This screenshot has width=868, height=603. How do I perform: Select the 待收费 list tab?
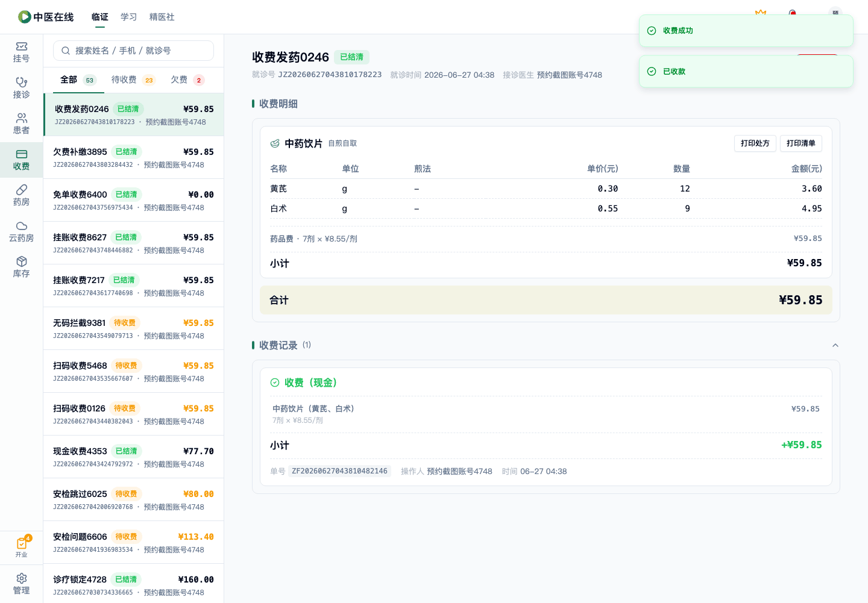133,80
